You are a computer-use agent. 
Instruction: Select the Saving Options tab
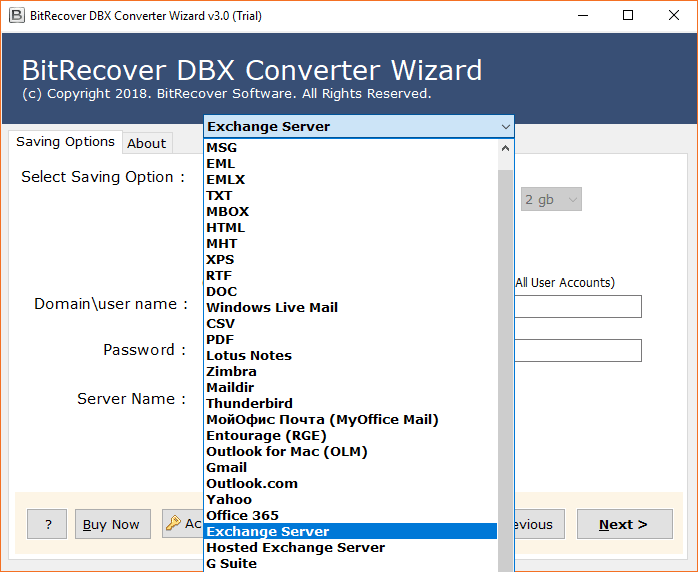point(65,142)
